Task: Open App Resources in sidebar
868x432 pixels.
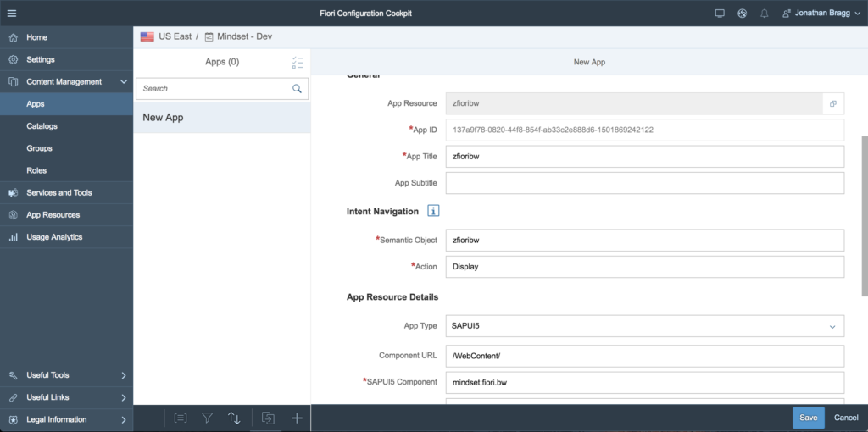Action: 66,214
